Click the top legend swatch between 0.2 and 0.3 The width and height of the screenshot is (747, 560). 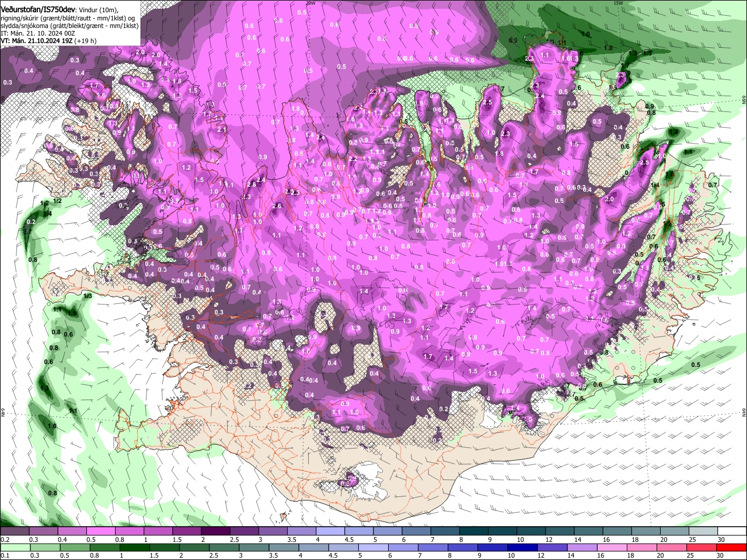pyautogui.click(x=15, y=531)
